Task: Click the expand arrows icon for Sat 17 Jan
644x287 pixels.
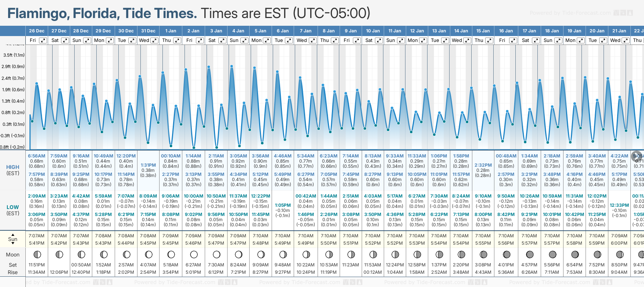Action: tap(536, 40)
